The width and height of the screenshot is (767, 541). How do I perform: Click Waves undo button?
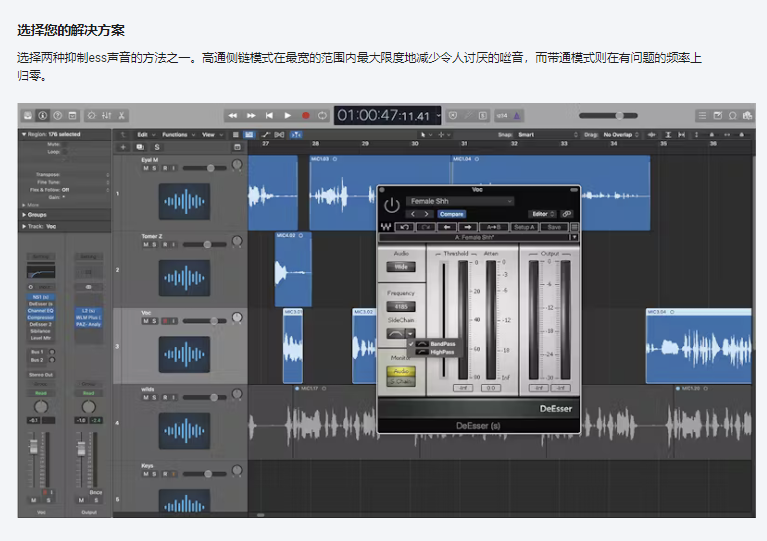[404, 227]
